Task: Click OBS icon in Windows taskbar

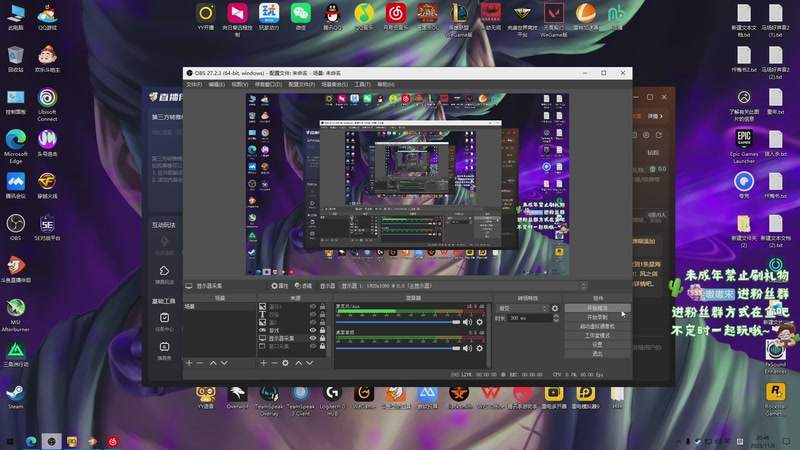Action: 52,441
